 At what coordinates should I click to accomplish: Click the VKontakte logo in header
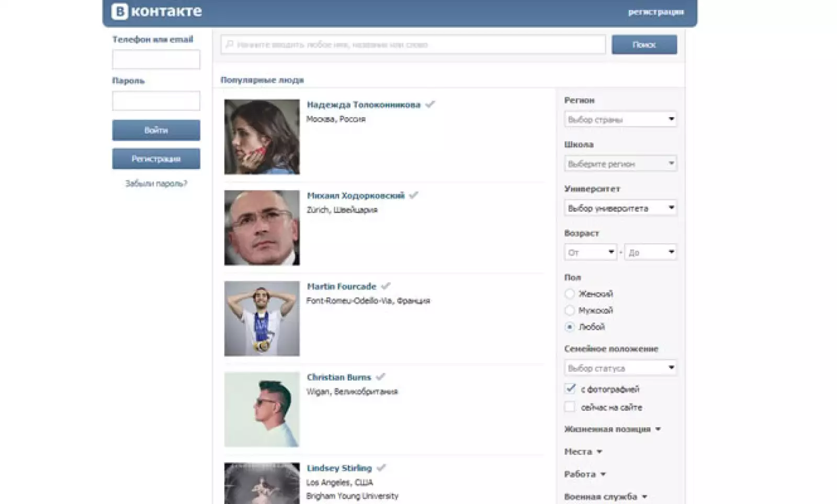(x=156, y=12)
